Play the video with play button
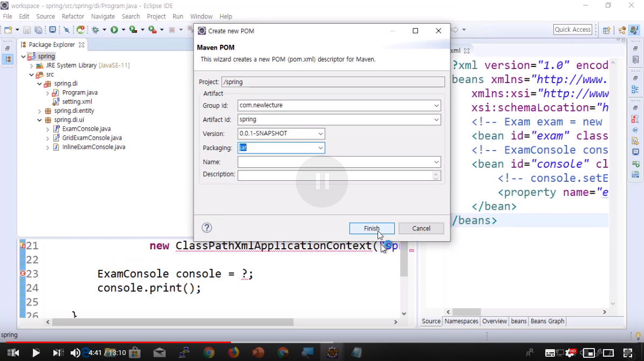The image size is (644, 361). (36, 352)
